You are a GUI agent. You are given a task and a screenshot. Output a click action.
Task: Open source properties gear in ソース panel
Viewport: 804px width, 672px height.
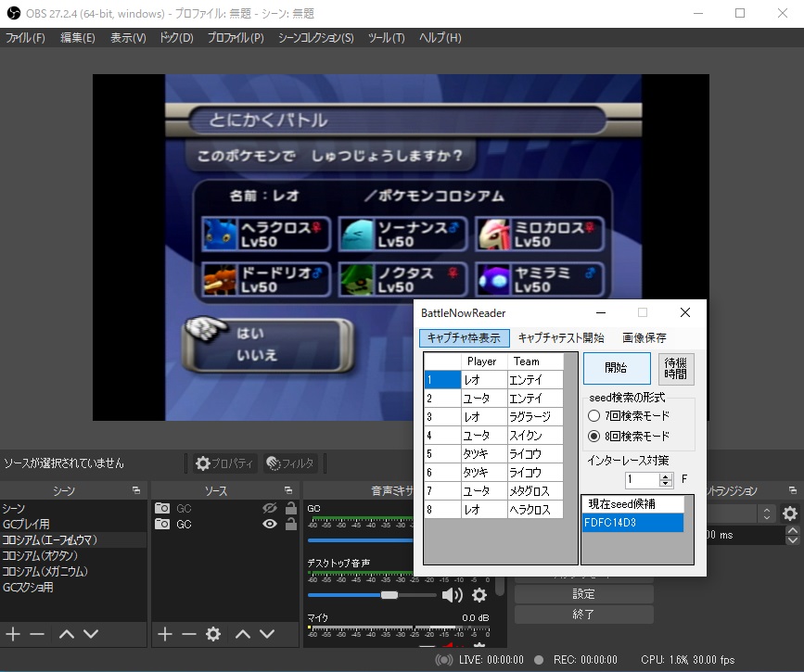click(213, 634)
